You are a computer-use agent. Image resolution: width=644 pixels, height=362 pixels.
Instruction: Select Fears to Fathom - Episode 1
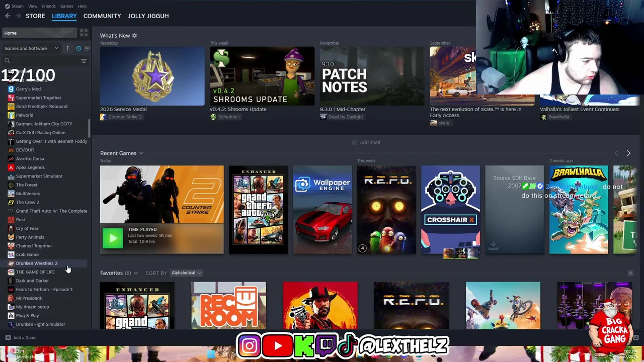[44, 290]
